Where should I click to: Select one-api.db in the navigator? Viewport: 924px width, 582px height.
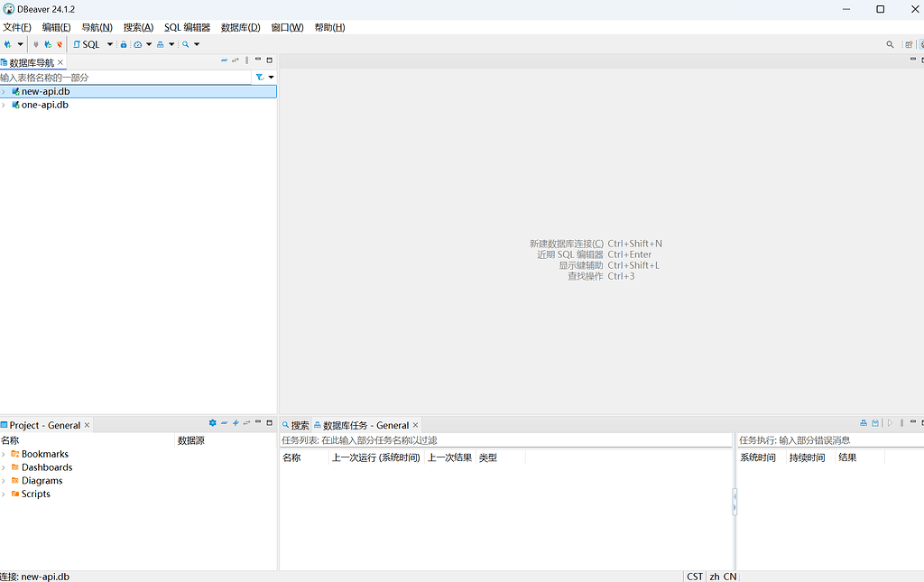tap(45, 105)
